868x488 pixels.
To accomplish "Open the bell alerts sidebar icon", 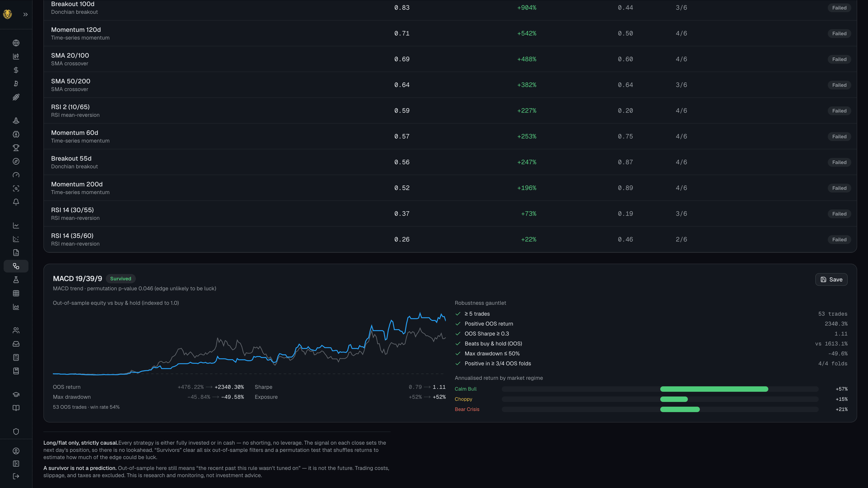I will (x=16, y=202).
